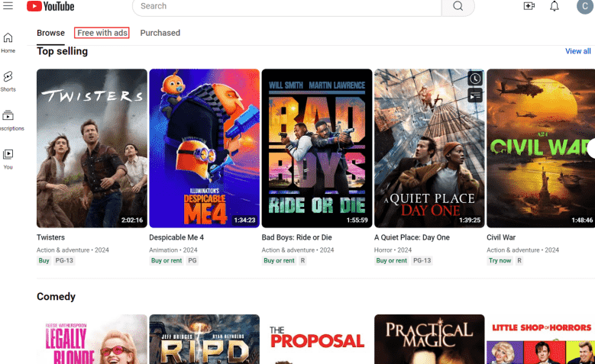Open Subscriptions from the sidebar
The image size is (595, 364).
[x=8, y=120]
